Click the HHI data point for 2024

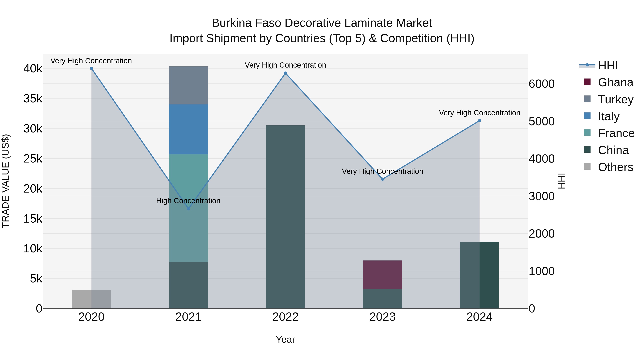479,121
